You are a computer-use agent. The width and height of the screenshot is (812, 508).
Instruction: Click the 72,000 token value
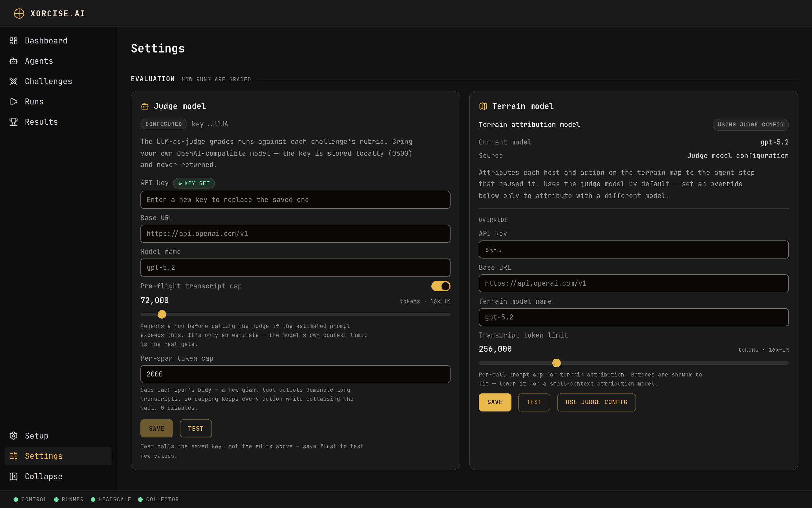coord(155,300)
